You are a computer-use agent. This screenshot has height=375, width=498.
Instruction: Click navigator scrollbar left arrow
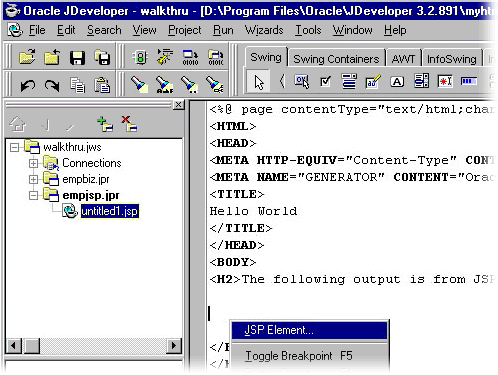coord(13,345)
